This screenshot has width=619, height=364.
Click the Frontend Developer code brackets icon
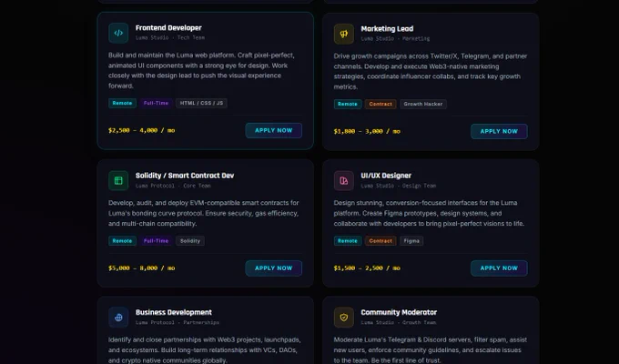coord(118,33)
